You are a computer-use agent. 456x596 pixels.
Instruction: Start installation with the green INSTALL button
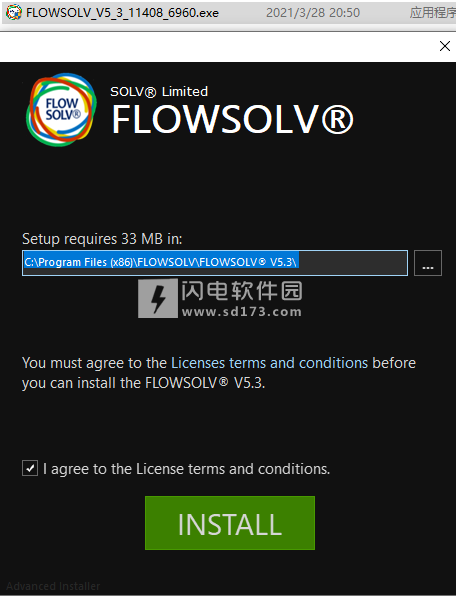tap(230, 523)
